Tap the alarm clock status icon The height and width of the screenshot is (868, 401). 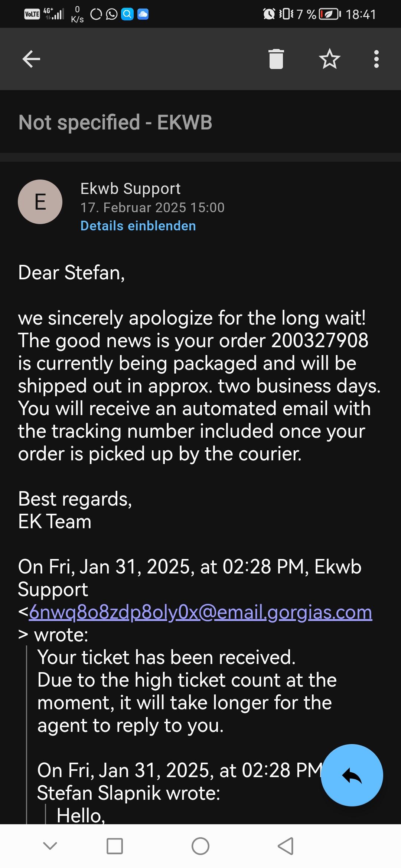(x=269, y=14)
